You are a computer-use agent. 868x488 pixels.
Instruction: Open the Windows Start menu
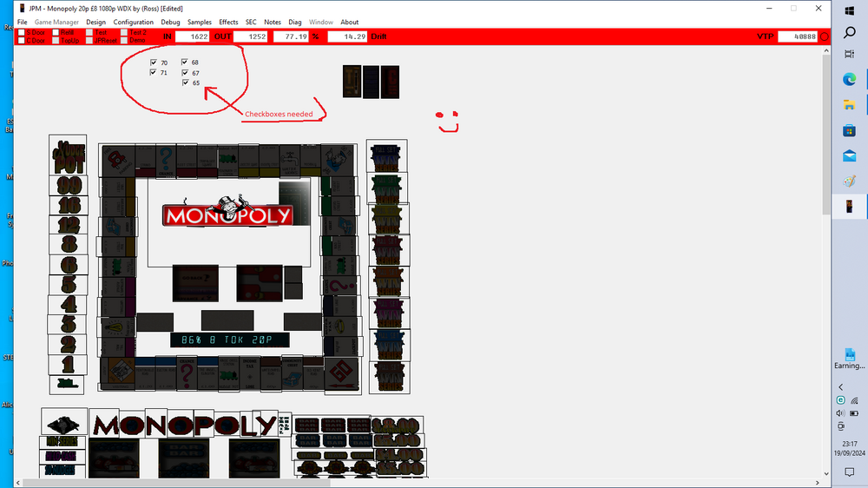pos(850,11)
